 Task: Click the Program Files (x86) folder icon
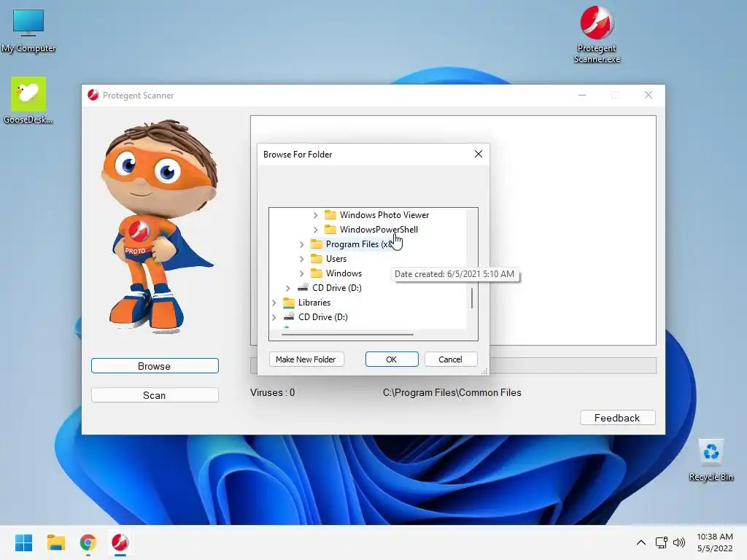pos(317,244)
